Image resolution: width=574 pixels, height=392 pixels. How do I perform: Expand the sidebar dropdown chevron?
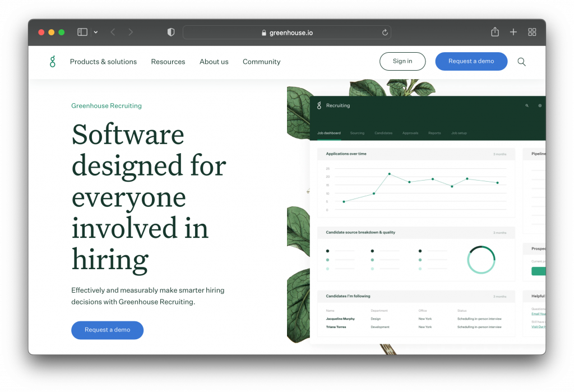click(95, 32)
